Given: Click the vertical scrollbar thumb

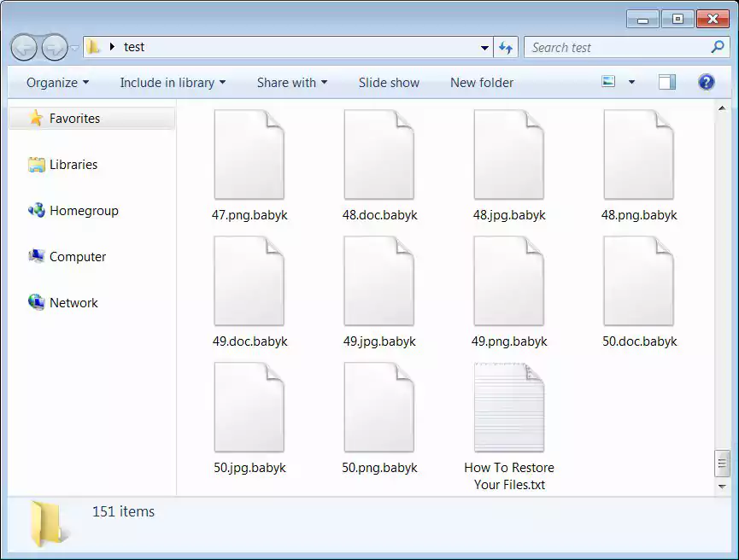Looking at the screenshot, I should coord(722,464).
